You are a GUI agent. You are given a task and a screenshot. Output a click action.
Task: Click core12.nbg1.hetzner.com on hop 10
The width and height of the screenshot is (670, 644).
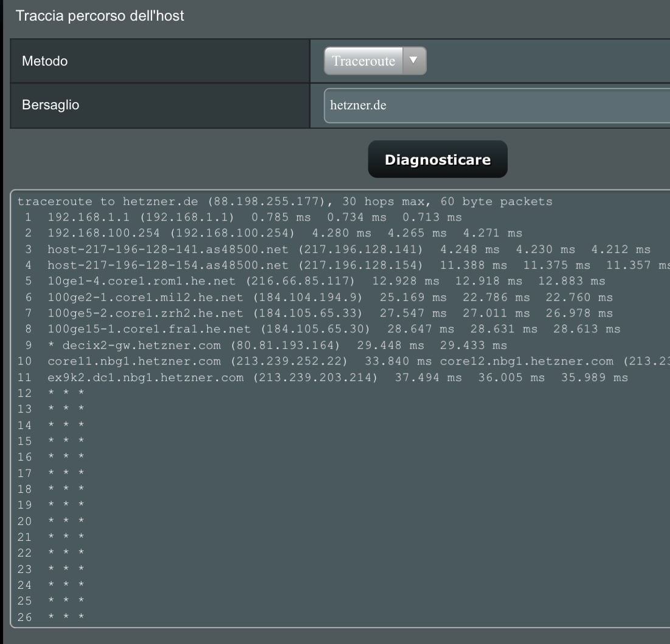(x=527, y=361)
